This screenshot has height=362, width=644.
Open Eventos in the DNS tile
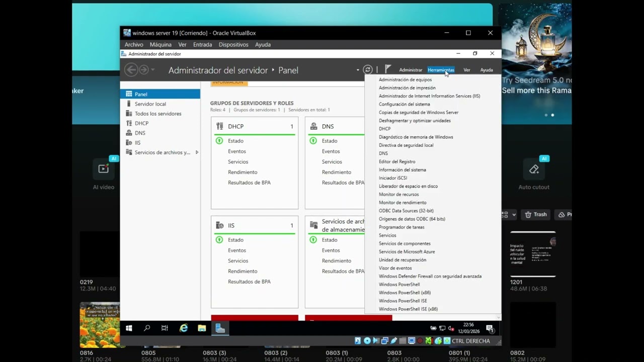click(331, 151)
